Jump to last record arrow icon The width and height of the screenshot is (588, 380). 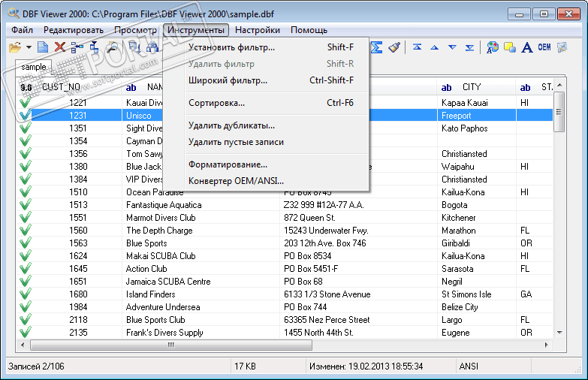click(x=469, y=47)
